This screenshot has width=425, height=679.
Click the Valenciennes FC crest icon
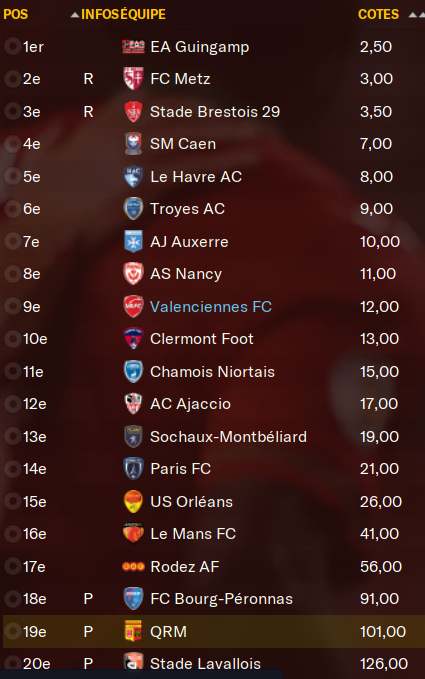(x=133, y=307)
